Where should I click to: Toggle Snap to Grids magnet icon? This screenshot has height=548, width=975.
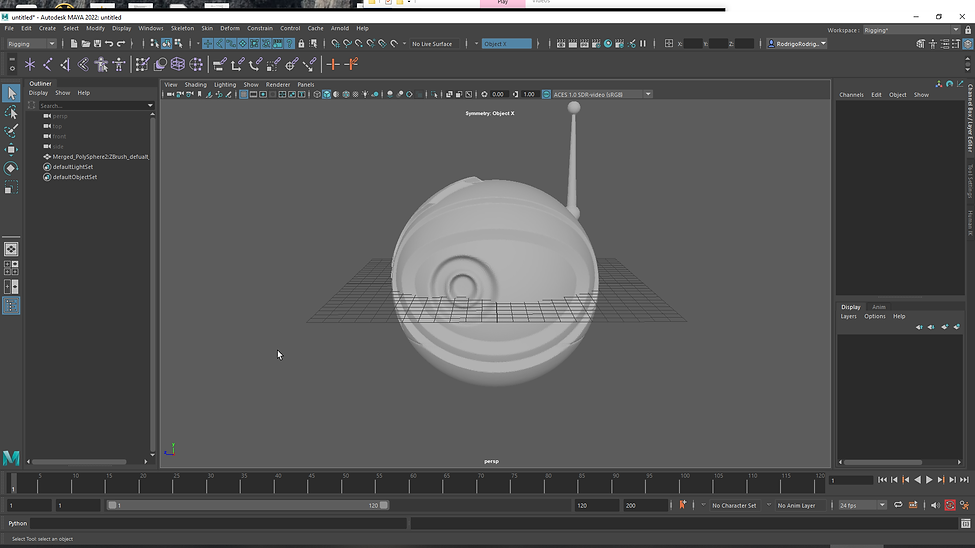[336, 44]
